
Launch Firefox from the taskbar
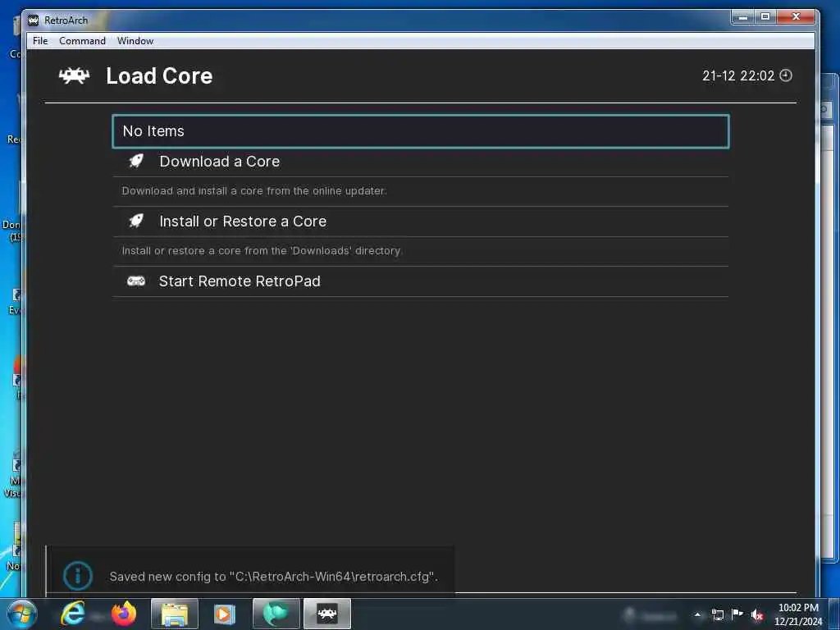(124, 614)
